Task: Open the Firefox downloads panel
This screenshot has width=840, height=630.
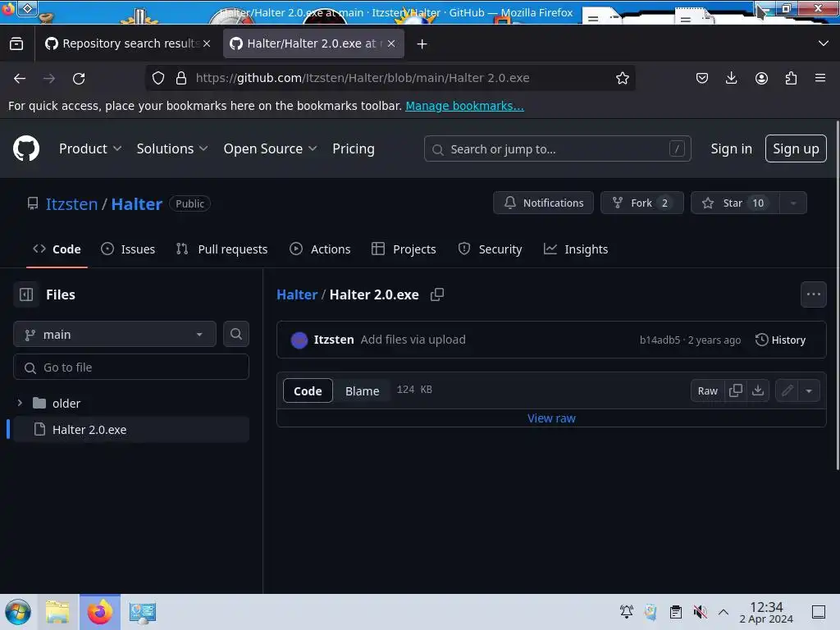Action: (731, 78)
